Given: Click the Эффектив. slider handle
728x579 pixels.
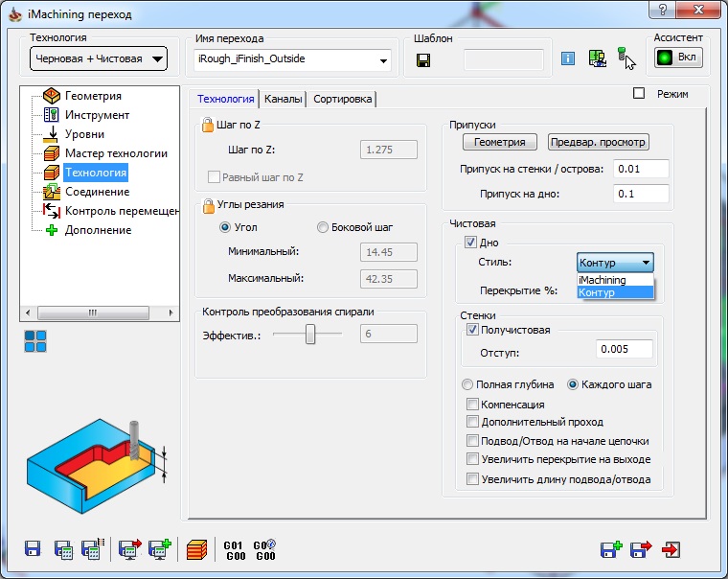Looking at the screenshot, I should [x=310, y=334].
